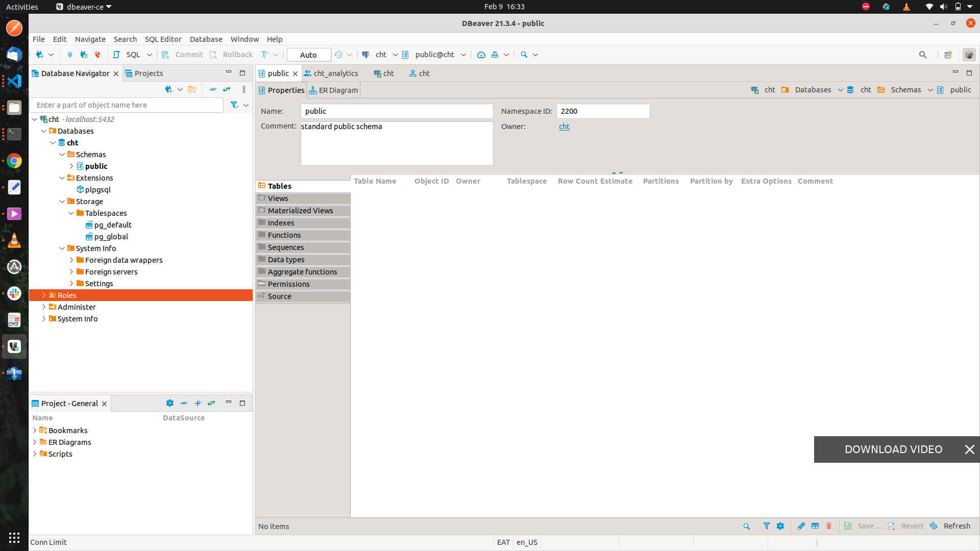The height and width of the screenshot is (551, 980).
Task: Collapse all nodes in Database Navigator
Action: click(x=213, y=89)
